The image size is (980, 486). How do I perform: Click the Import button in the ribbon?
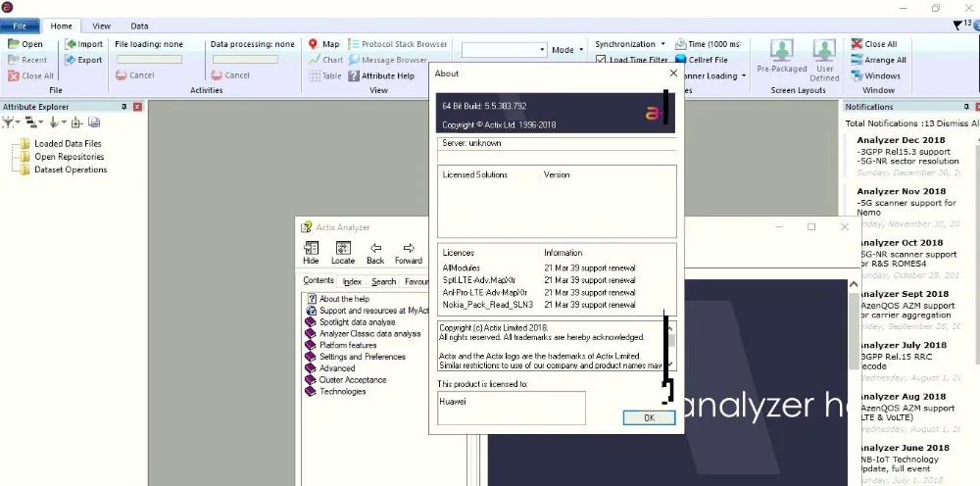(84, 44)
